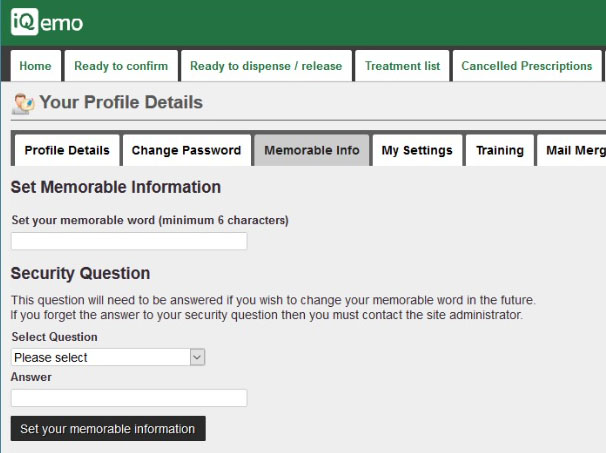View the Cancelled Prescriptions tab
This screenshot has width=606, height=453.
coord(526,66)
